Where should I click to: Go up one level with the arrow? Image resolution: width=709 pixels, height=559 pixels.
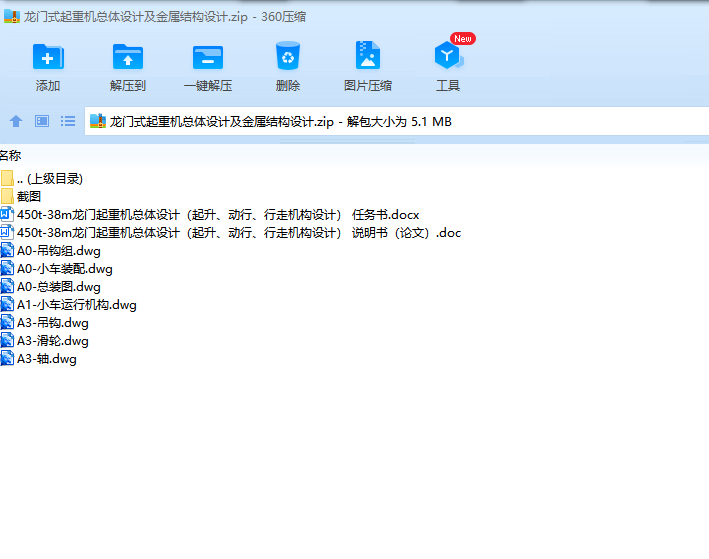16,121
